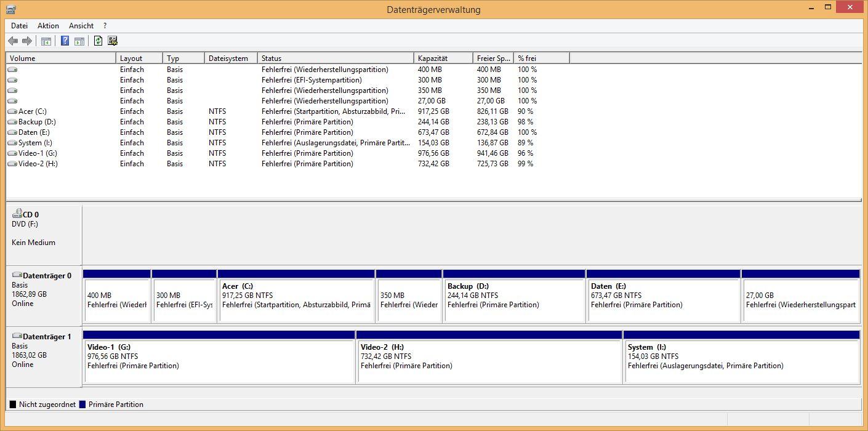868x431 pixels.
Task: Select the drive icon of Backup (D:) row
Action: click(12, 122)
